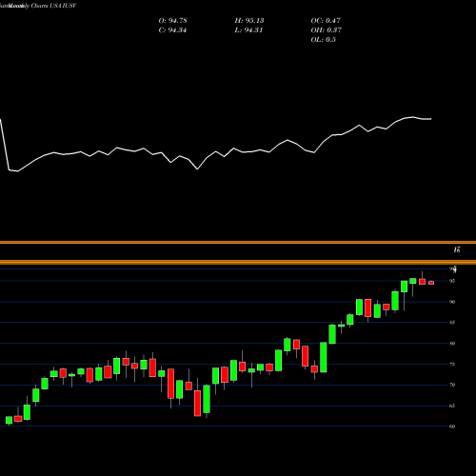Click the 85 price axis label
This screenshot has height=476, width=476.
(452, 323)
